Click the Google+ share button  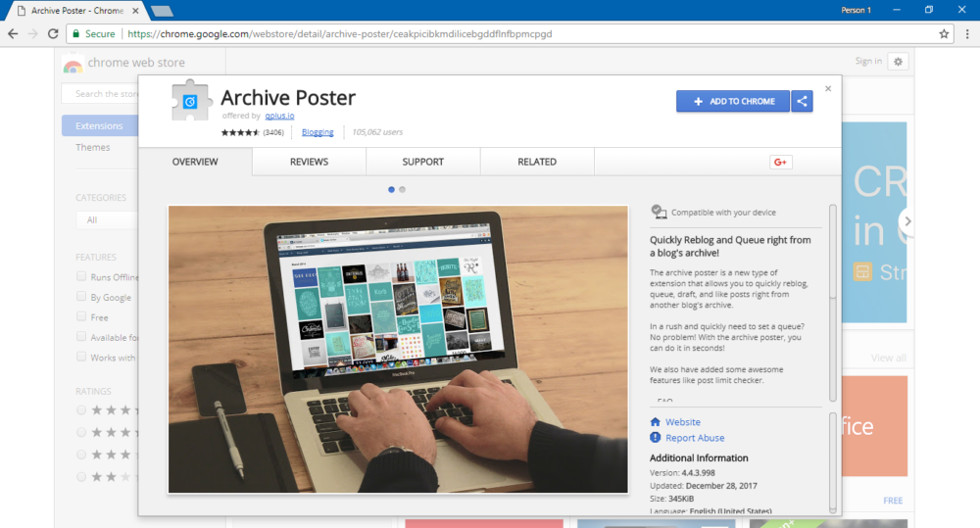(x=781, y=162)
